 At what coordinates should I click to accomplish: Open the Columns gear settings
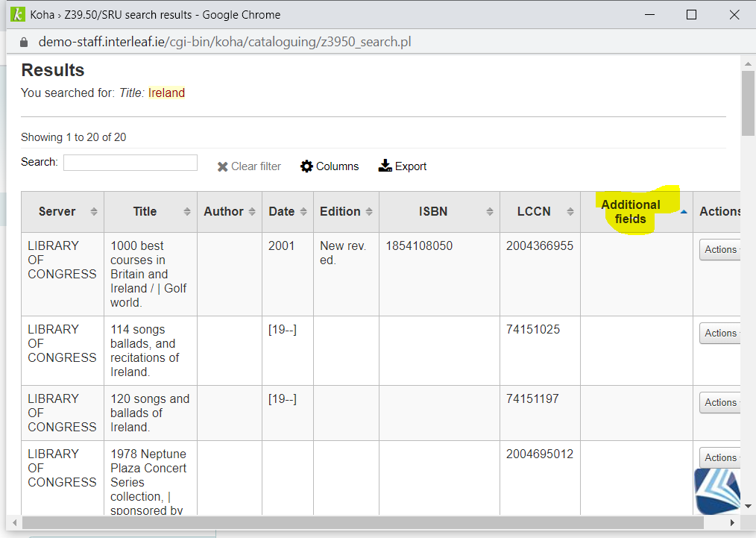coord(306,166)
